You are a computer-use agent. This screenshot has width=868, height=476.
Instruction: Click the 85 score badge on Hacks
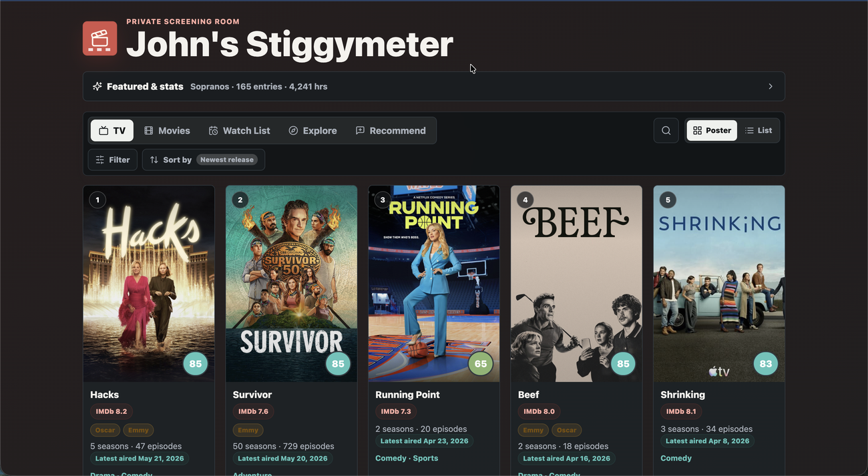coord(196,364)
